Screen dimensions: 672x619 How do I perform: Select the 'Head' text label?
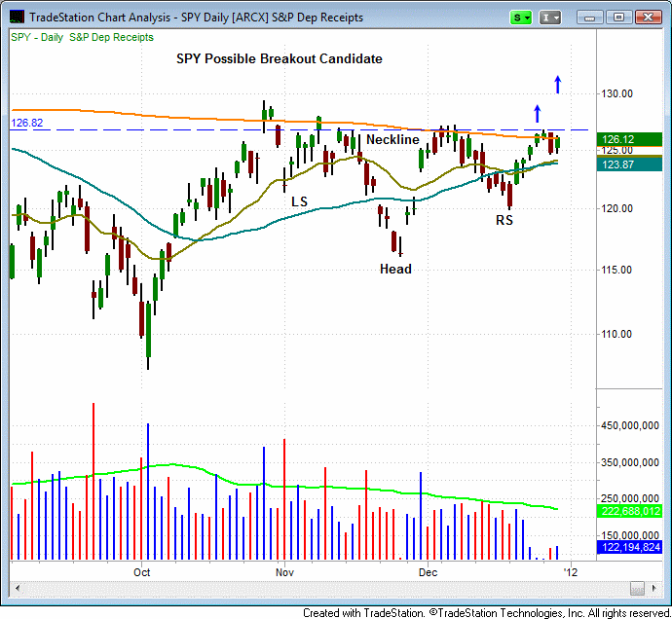pyautogui.click(x=395, y=269)
